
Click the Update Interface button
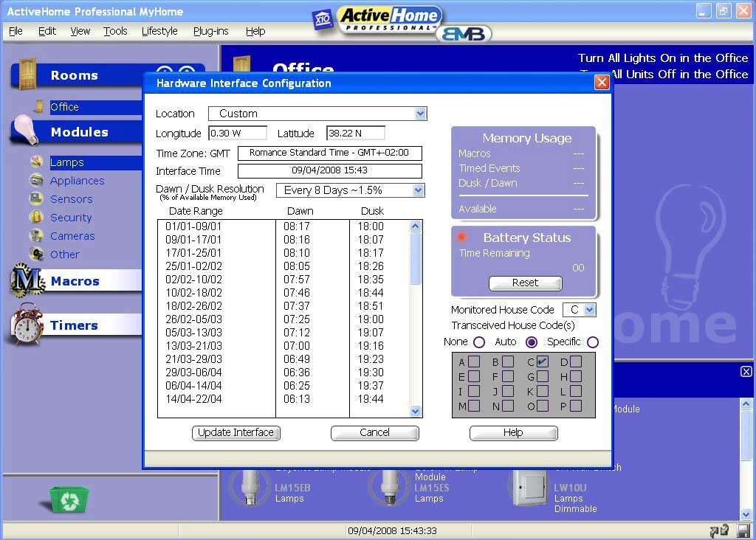pos(236,433)
